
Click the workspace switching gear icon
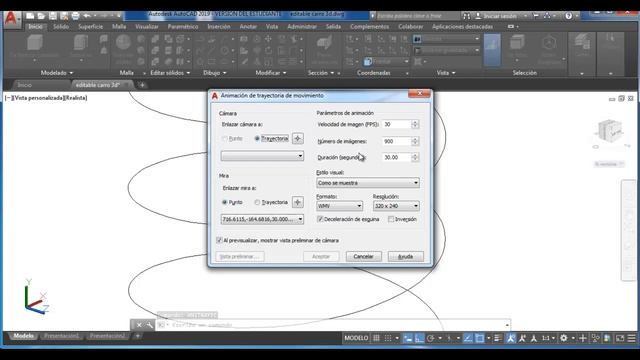[564, 338]
